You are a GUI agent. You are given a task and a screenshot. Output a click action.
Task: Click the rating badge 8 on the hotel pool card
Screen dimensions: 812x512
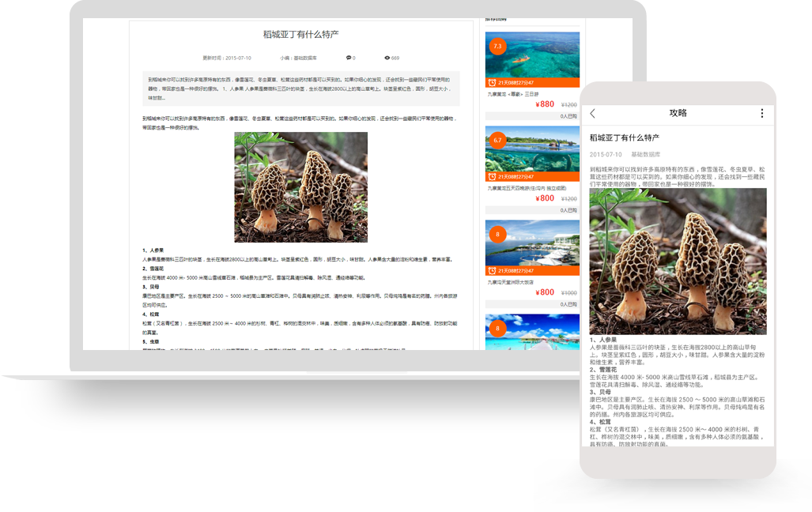(497, 234)
